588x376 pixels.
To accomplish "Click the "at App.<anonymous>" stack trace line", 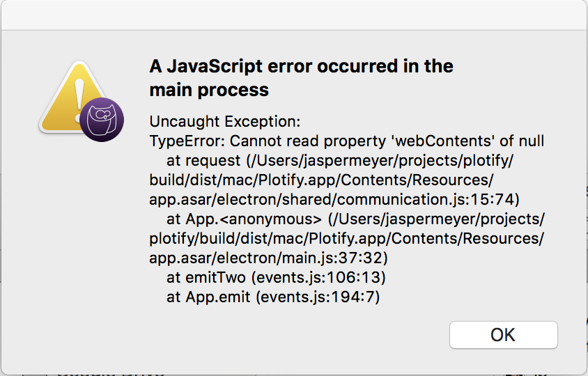I will (x=355, y=219).
